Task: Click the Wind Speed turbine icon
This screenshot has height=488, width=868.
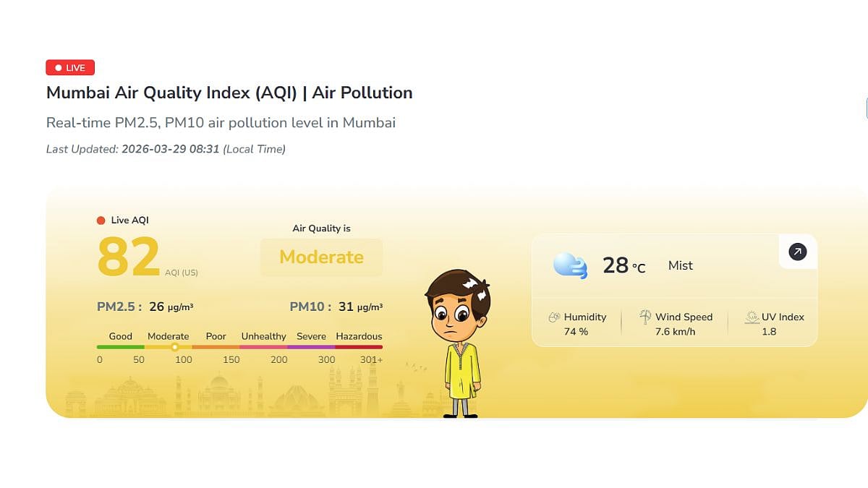Action: tap(645, 317)
